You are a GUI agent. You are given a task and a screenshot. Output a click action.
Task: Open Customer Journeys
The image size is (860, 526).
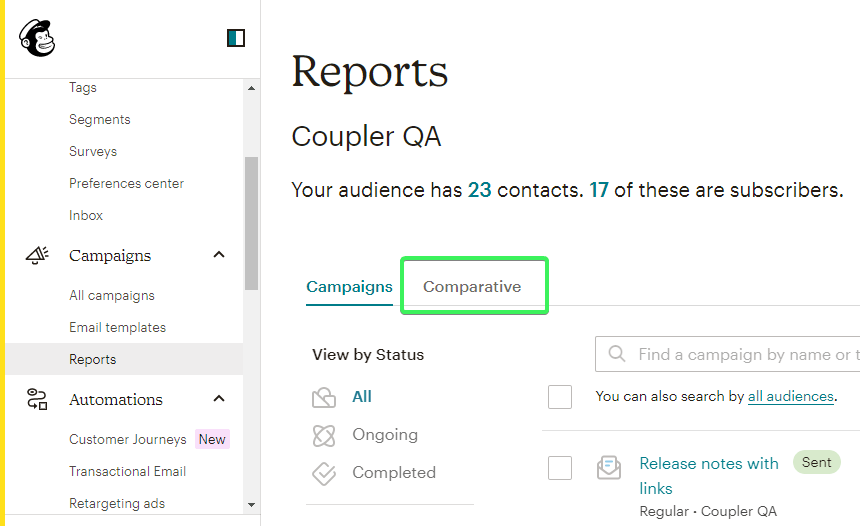[128, 439]
